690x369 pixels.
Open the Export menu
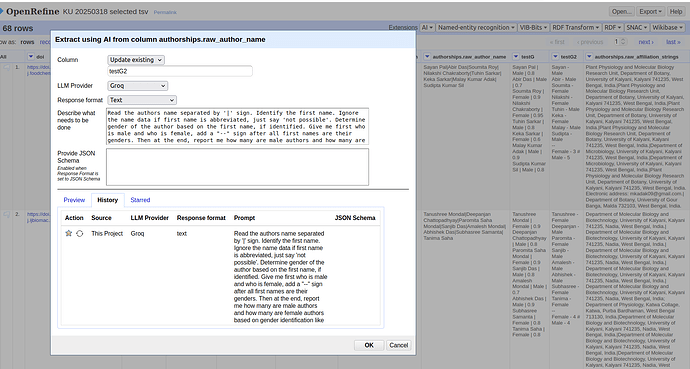[650, 11]
